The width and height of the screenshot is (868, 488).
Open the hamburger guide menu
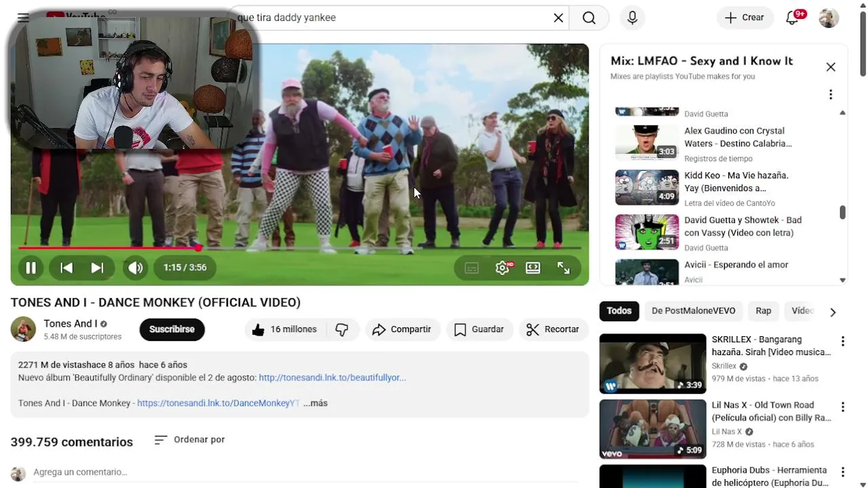click(x=23, y=18)
